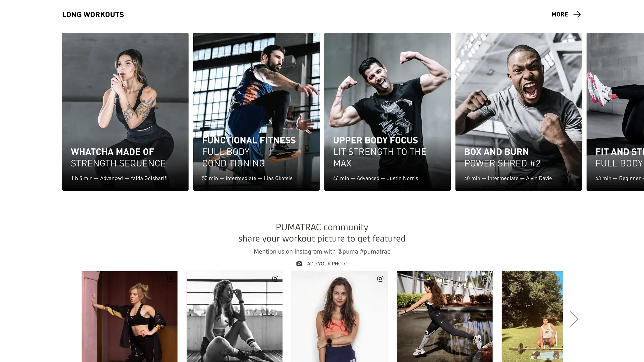The image size is (644, 362).
Task: View photo of woman in coral sports bra
Action: 339,317
